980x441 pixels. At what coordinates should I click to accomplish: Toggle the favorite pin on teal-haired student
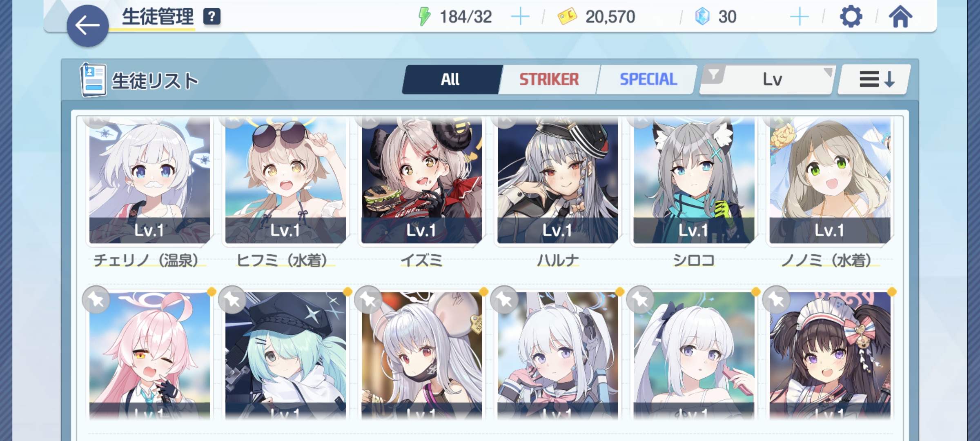(x=232, y=300)
